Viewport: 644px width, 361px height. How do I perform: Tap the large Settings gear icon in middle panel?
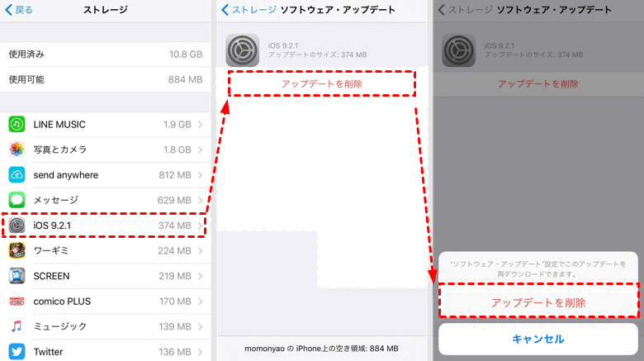(243, 50)
